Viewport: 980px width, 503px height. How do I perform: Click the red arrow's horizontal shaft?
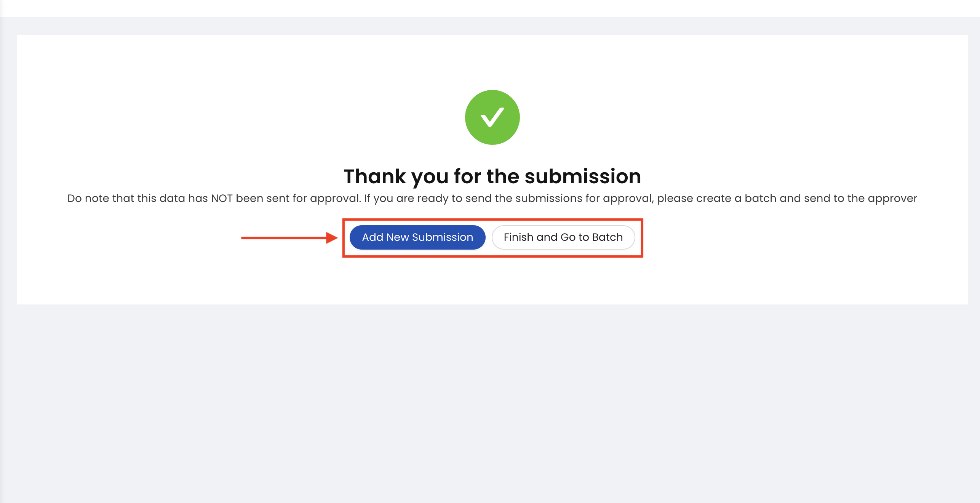tap(284, 238)
